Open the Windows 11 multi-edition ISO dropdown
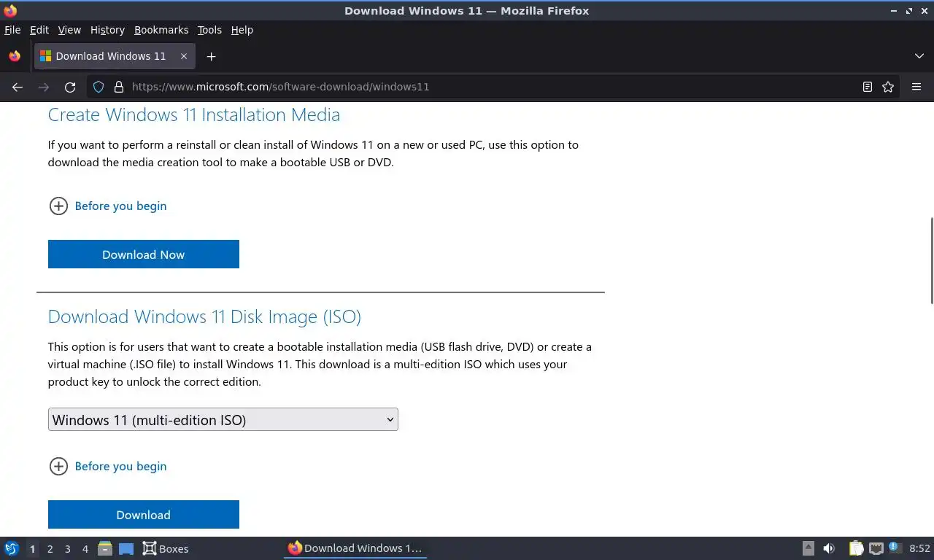Image resolution: width=934 pixels, height=560 pixels. point(223,419)
